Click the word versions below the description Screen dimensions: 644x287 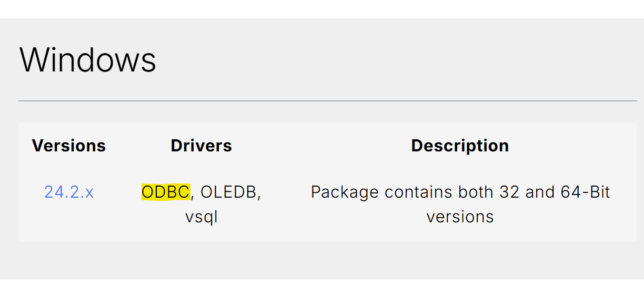[x=460, y=217]
